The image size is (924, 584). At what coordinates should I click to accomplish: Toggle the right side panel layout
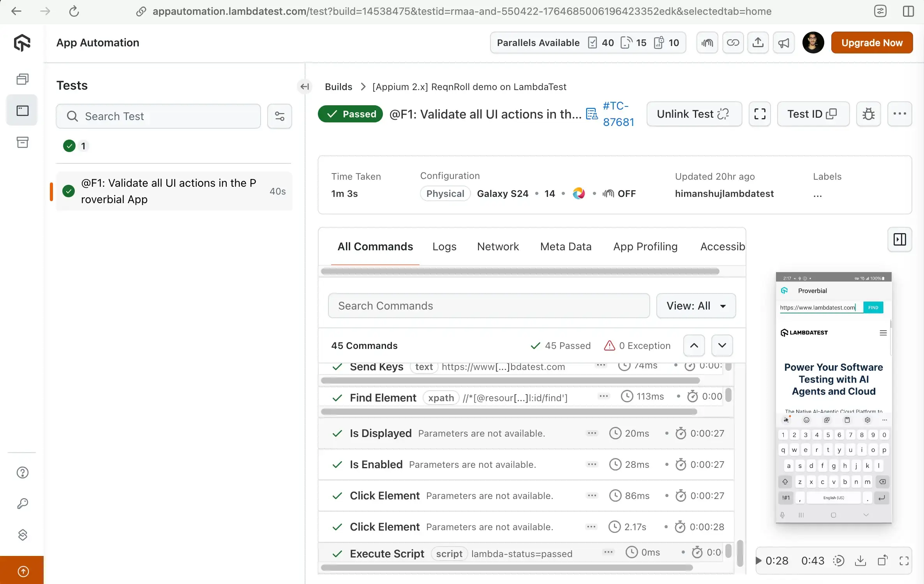tap(899, 239)
